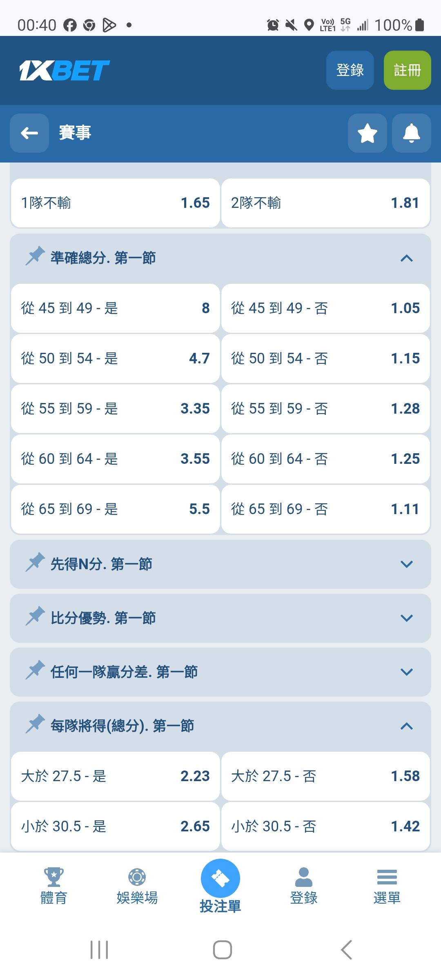Toggle pin on 每隊將得(總分). 第一節
Image resolution: width=441 pixels, height=980 pixels.
tap(35, 724)
